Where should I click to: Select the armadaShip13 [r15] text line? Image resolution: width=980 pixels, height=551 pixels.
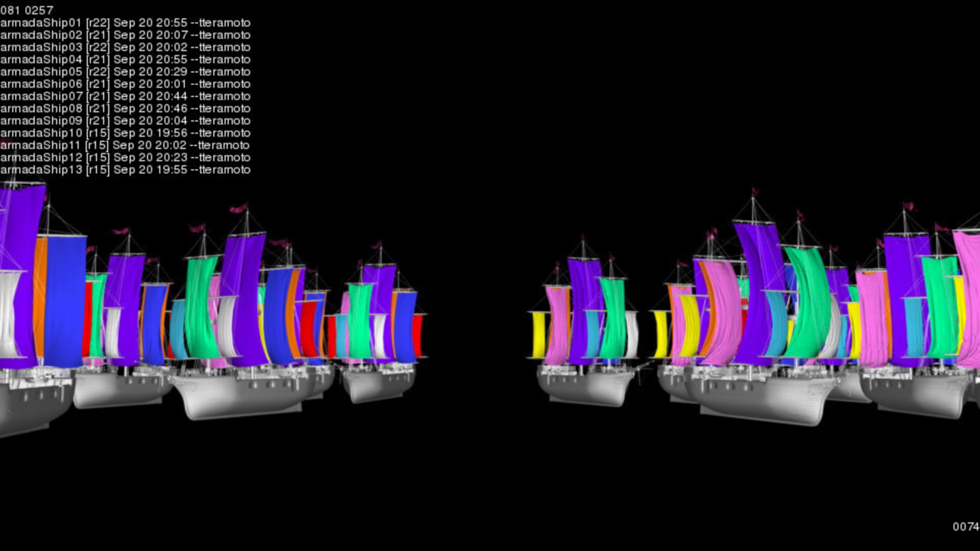[126, 170]
